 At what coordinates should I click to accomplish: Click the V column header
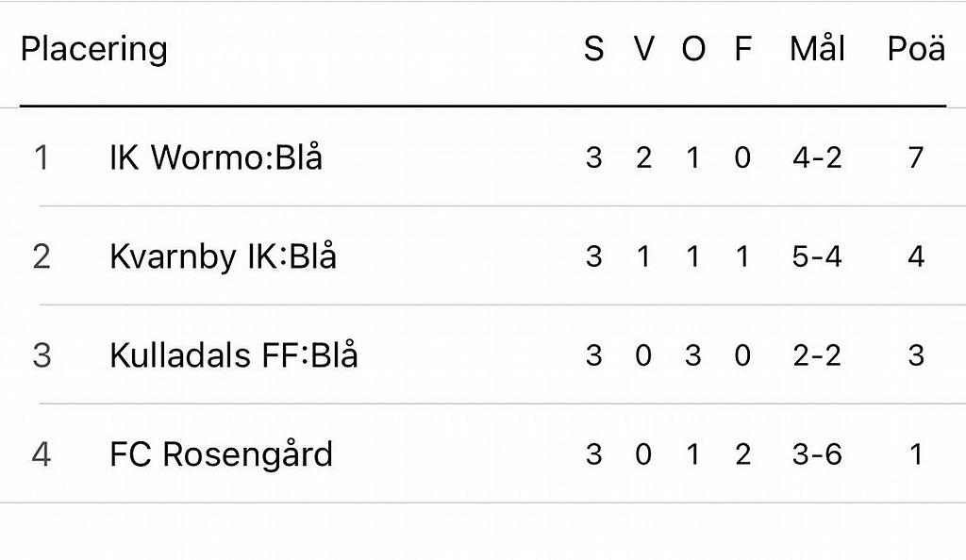click(x=643, y=49)
